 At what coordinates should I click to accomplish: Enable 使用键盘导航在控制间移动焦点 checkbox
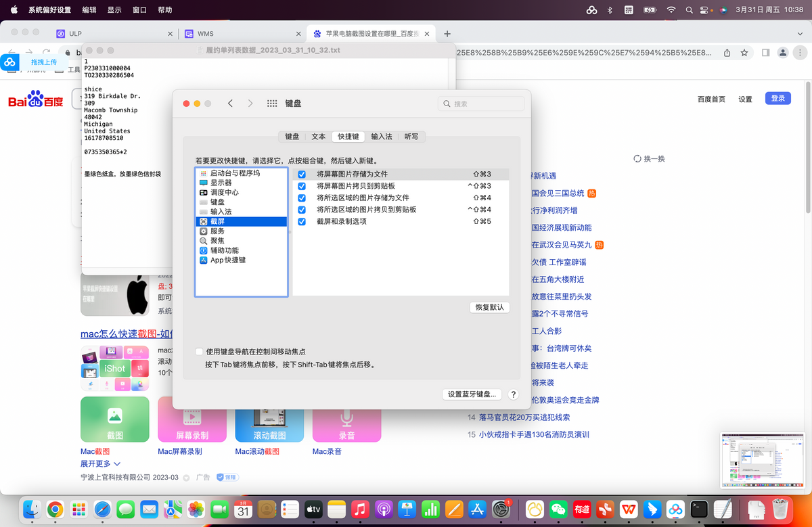(x=199, y=352)
